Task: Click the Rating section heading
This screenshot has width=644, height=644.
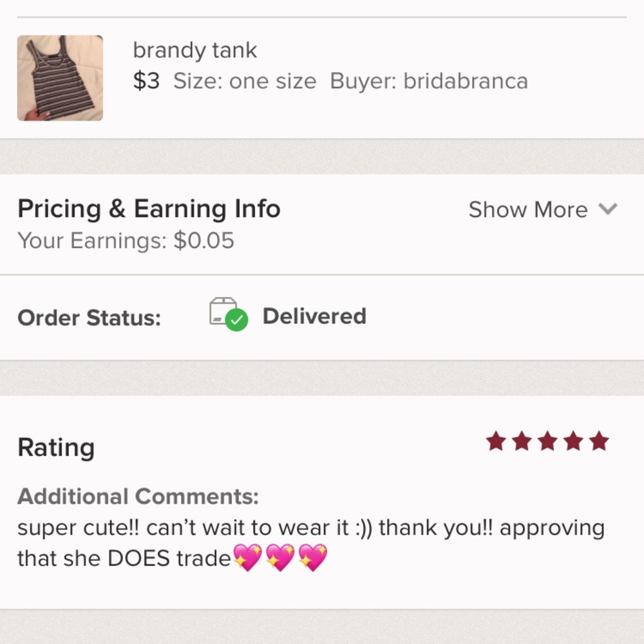Action: [56, 447]
